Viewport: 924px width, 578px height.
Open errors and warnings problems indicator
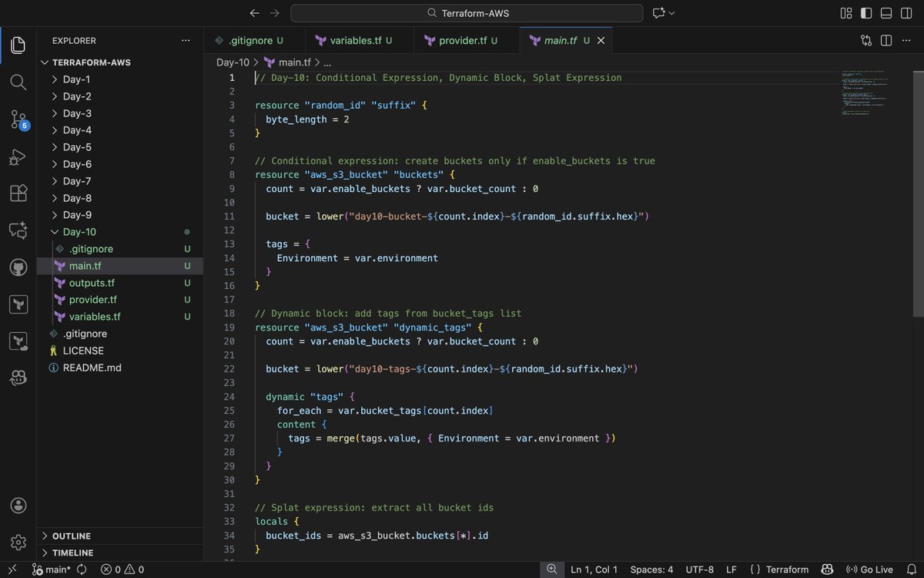[122, 570]
